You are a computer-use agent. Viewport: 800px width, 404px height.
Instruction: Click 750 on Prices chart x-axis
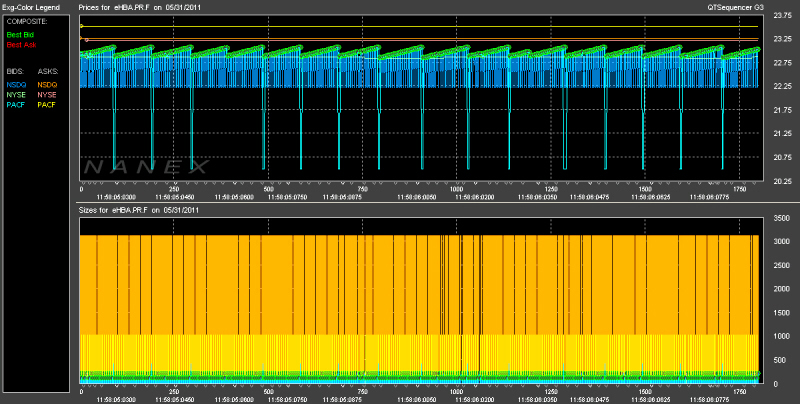[x=363, y=189]
